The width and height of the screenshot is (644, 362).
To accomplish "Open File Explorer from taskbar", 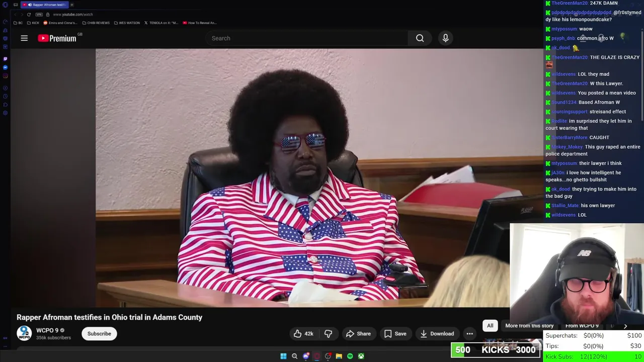I will click(x=339, y=356).
